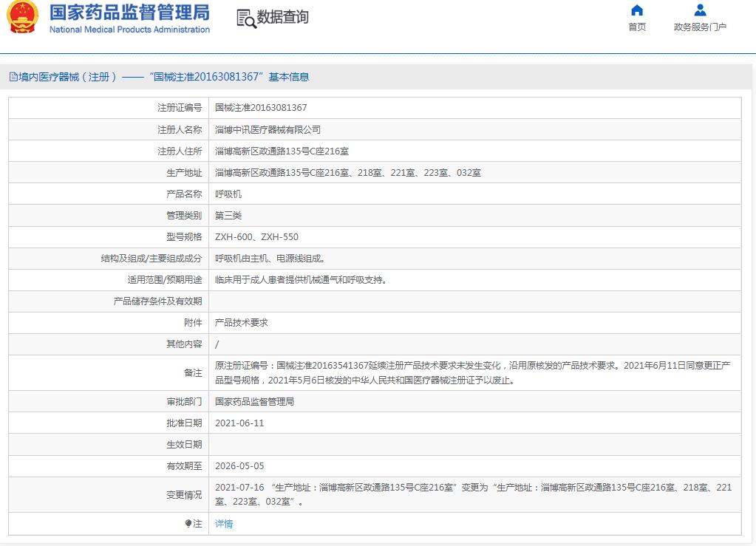Click the document icon before 境内医疗器械（注册）

13,75
